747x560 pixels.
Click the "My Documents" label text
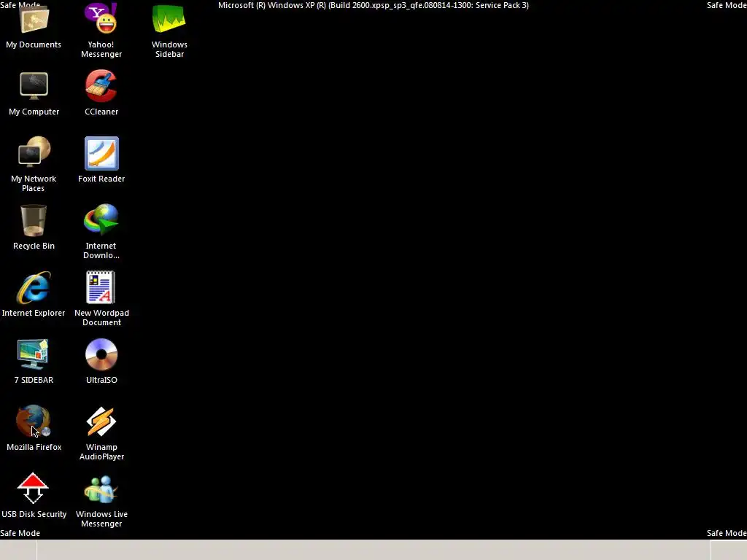click(x=34, y=44)
